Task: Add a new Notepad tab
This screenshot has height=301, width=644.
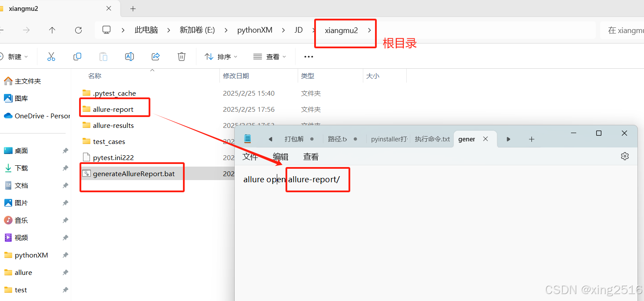Action: point(531,139)
